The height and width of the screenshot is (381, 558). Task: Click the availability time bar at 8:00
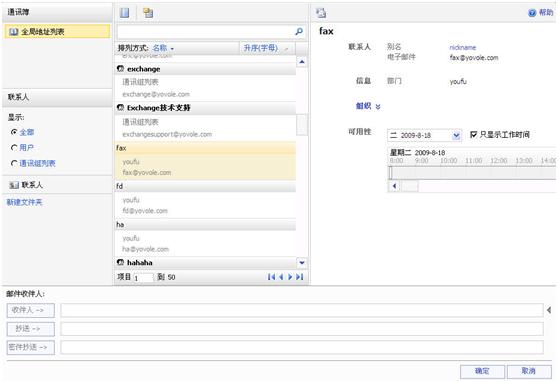point(391,173)
